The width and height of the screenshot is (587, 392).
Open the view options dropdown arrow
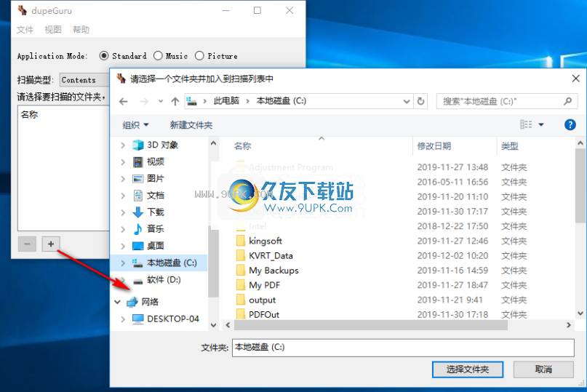(541, 124)
